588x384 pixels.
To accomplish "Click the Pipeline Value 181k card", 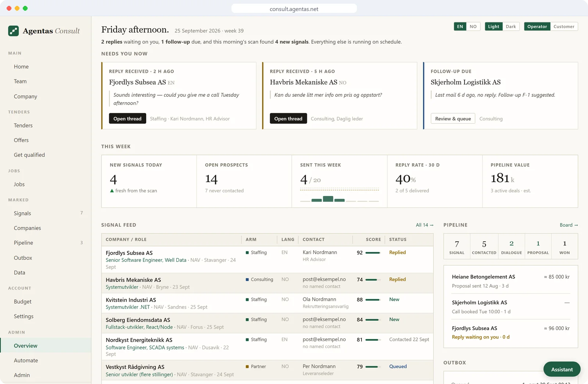I will [x=530, y=181].
